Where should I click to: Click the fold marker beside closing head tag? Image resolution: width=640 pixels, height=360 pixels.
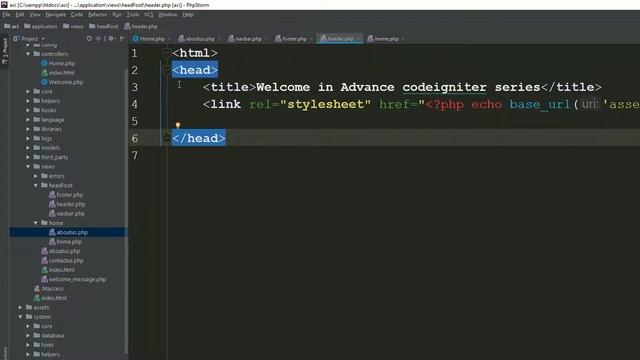167,138
